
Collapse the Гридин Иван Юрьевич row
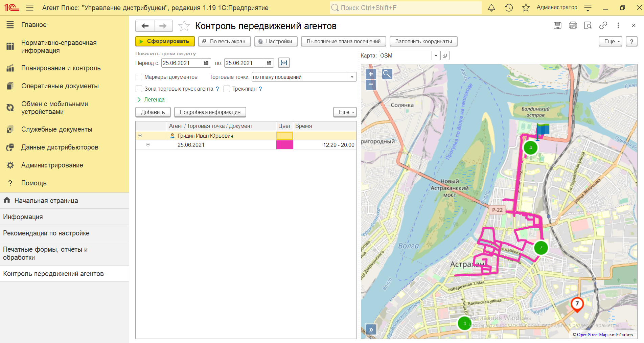point(140,136)
